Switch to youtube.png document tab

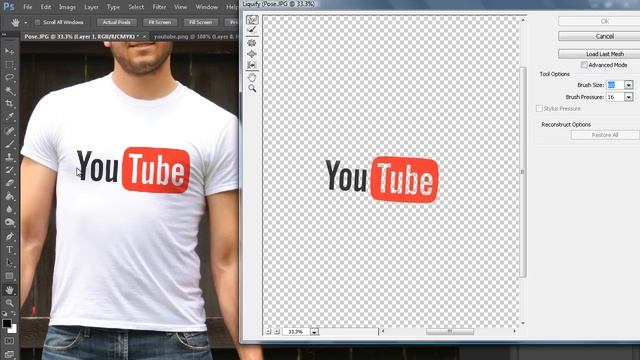pyautogui.click(x=195, y=36)
